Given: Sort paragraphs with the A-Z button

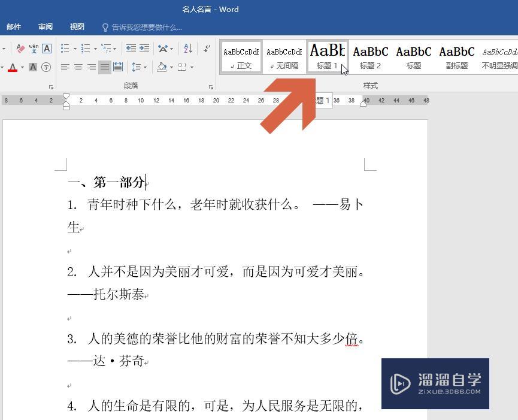Looking at the screenshot, I should [188, 49].
